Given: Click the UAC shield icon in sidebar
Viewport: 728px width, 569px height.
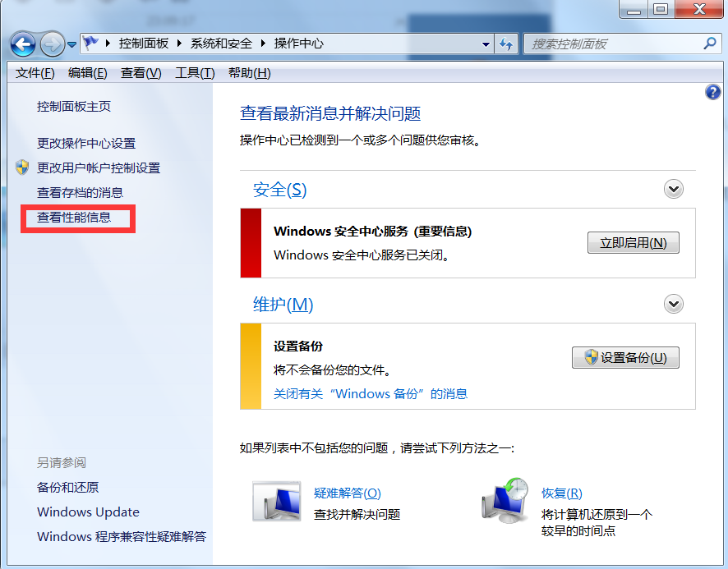Looking at the screenshot, I should click(x=22, y=167).
